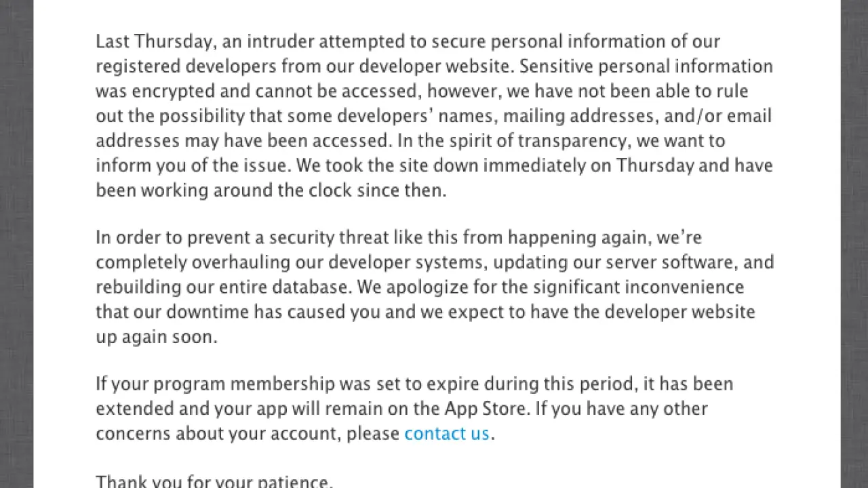The image size is (868, 488).
Task: Click the text "been working around the clock"
Action: pos(199,190)
